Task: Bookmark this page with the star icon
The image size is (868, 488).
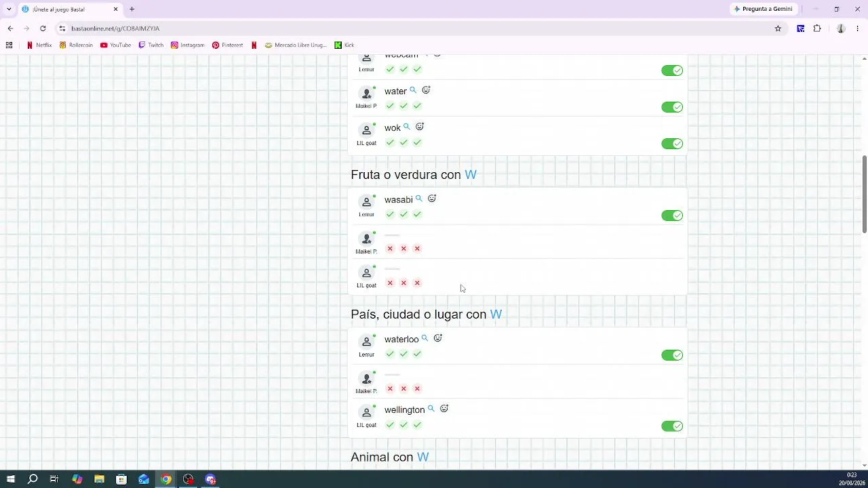Action: (778, 28)
